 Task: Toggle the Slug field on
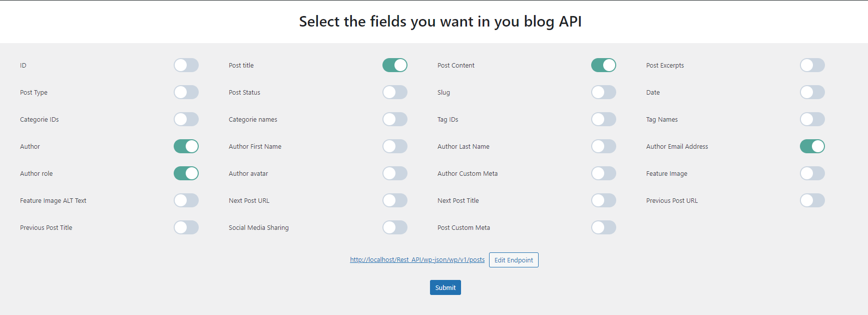tap(604, 92)
